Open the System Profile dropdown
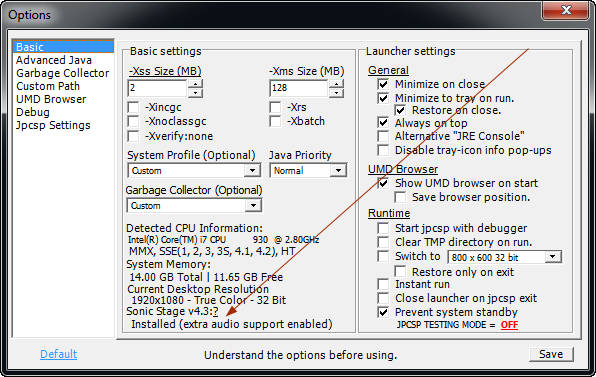This screenshot has width=596, height=377. tap(194, 170)
